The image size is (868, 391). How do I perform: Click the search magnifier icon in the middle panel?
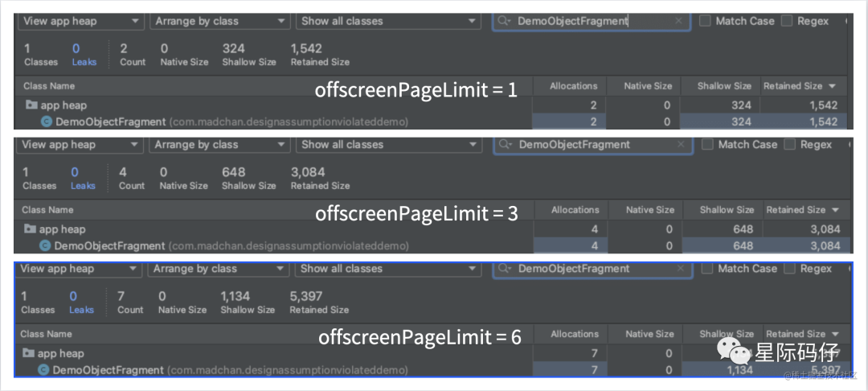pos(505,145)
